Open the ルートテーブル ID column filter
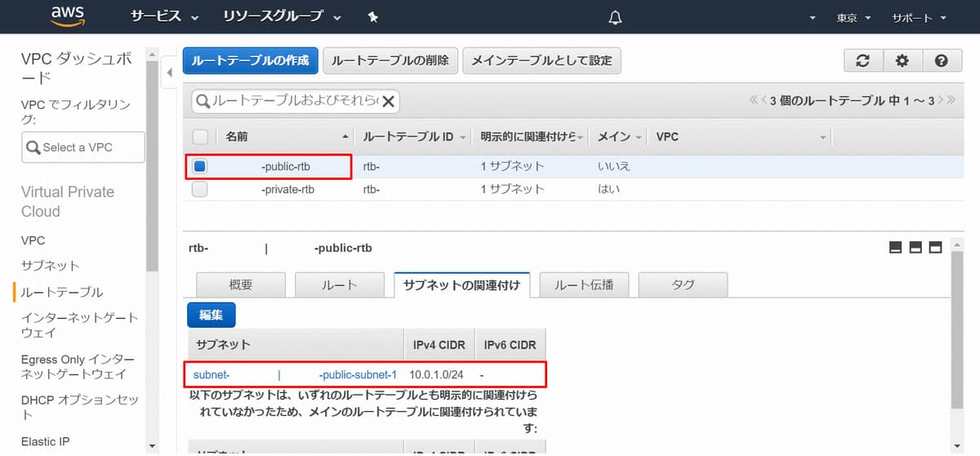The height and width of the screenshot is (456, 980). 463,137
